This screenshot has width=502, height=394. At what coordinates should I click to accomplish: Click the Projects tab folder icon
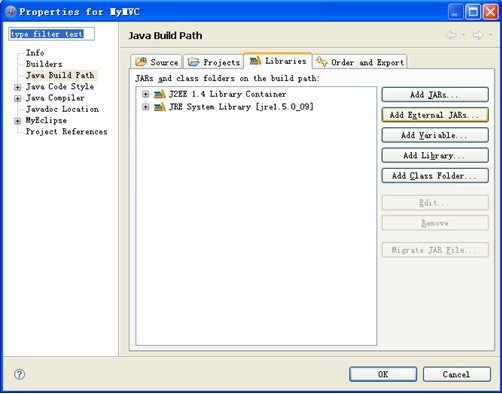tap(193, 62)
